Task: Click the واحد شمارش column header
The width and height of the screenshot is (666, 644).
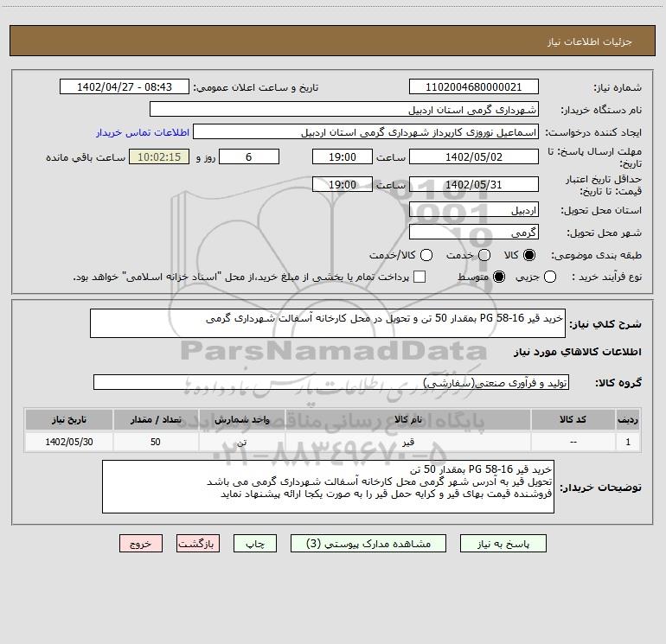Action: pos(241,419)
